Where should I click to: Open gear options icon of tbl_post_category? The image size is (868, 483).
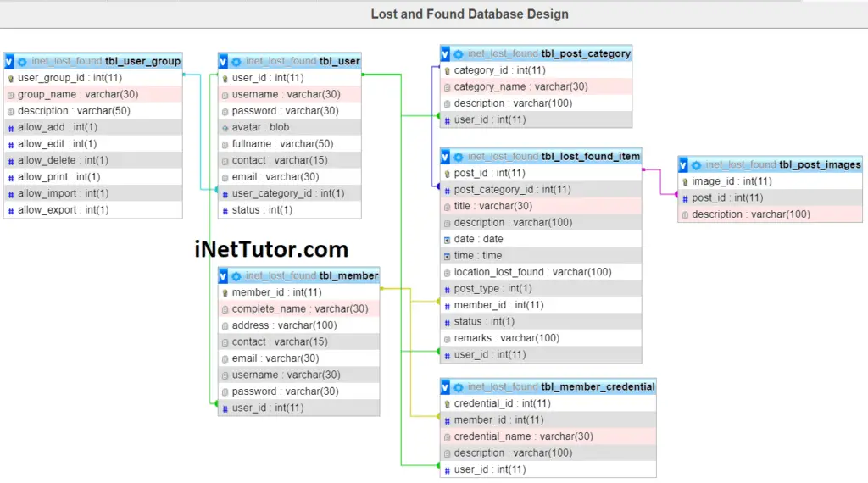[x=459, y=53]
